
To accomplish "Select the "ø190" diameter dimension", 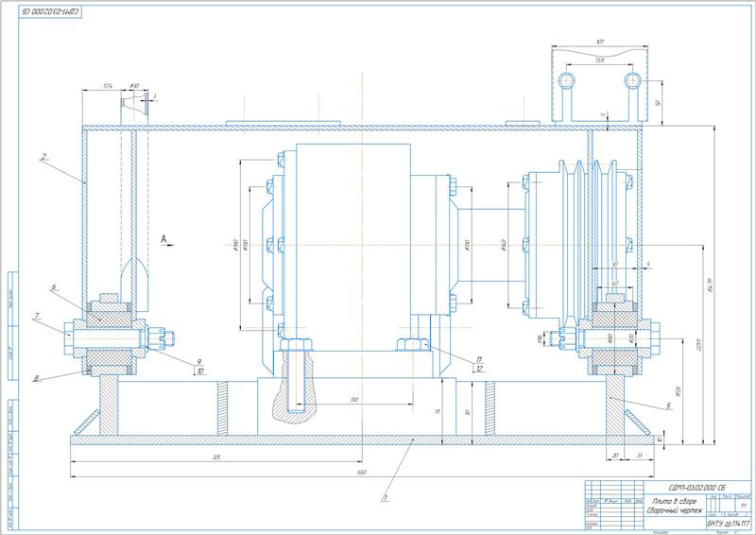I will click(235, 245).
